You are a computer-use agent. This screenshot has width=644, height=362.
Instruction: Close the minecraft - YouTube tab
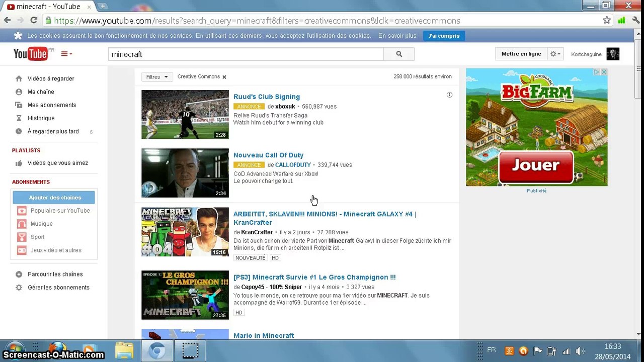[89, 7]
